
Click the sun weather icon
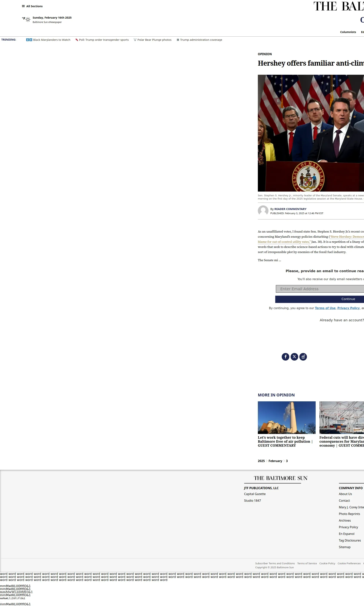coord(28,20)
